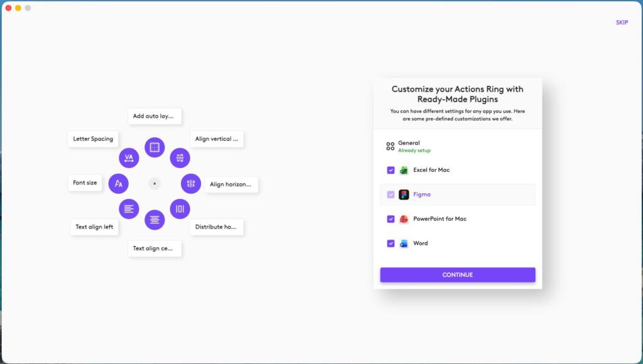The image size is (643, 364).
Task: Select the General profile entry
Action: pyautogui.click(x=409, y=146)
